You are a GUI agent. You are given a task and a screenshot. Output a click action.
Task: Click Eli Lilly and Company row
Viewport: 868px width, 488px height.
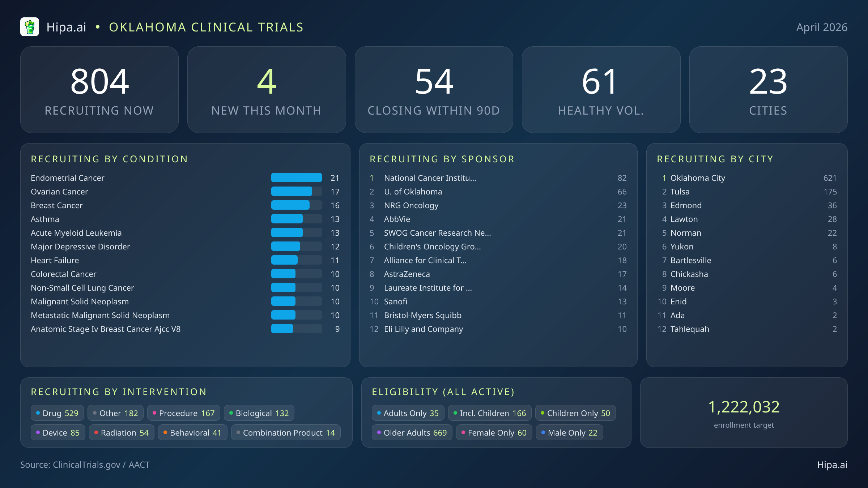click(498, 329)
